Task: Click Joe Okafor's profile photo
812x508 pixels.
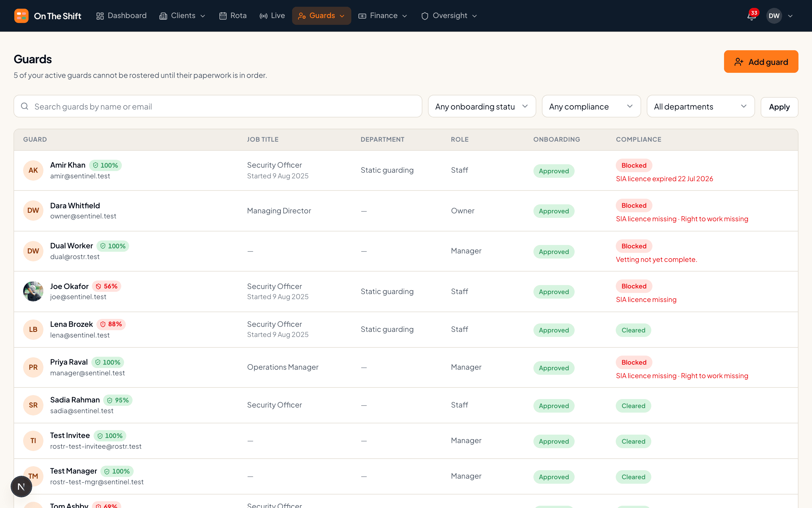Action: [x=33, y=291]
